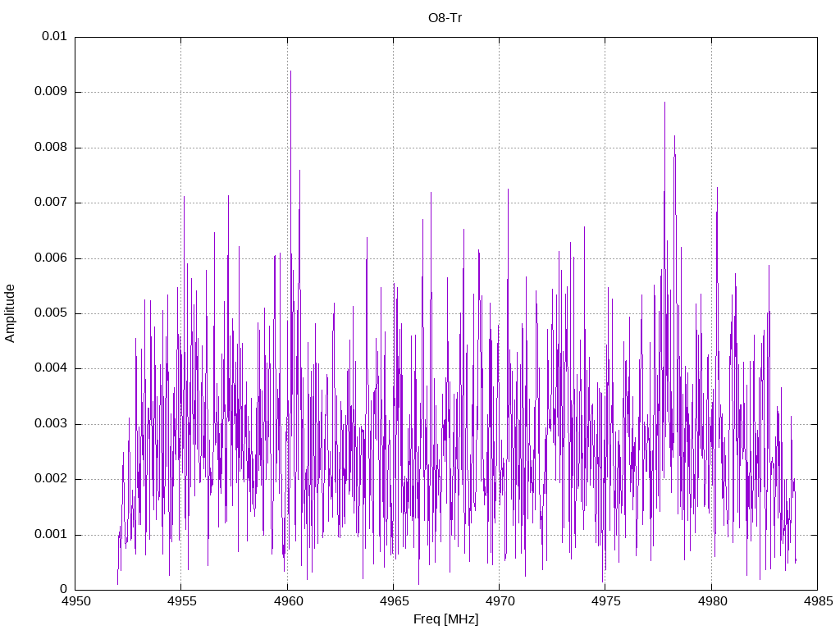
Task: Click the 0.007 y-axis tick label
Action: (51, 202)
